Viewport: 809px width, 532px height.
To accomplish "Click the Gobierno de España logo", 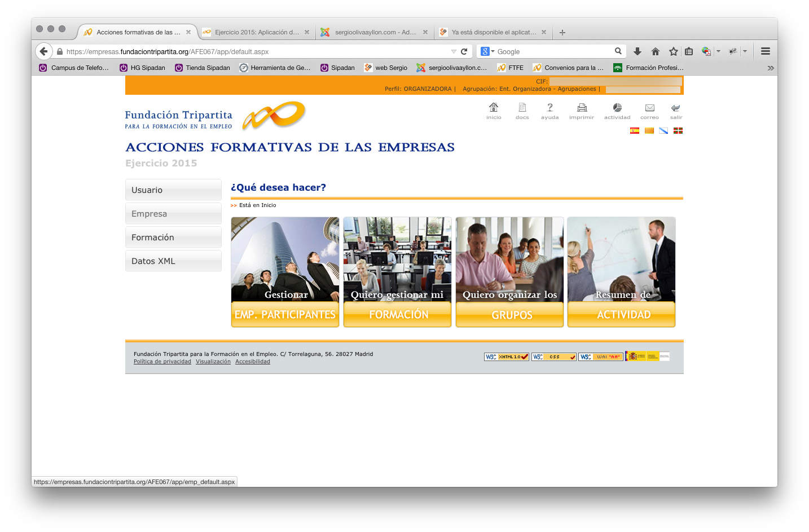I will coord(648,356).
